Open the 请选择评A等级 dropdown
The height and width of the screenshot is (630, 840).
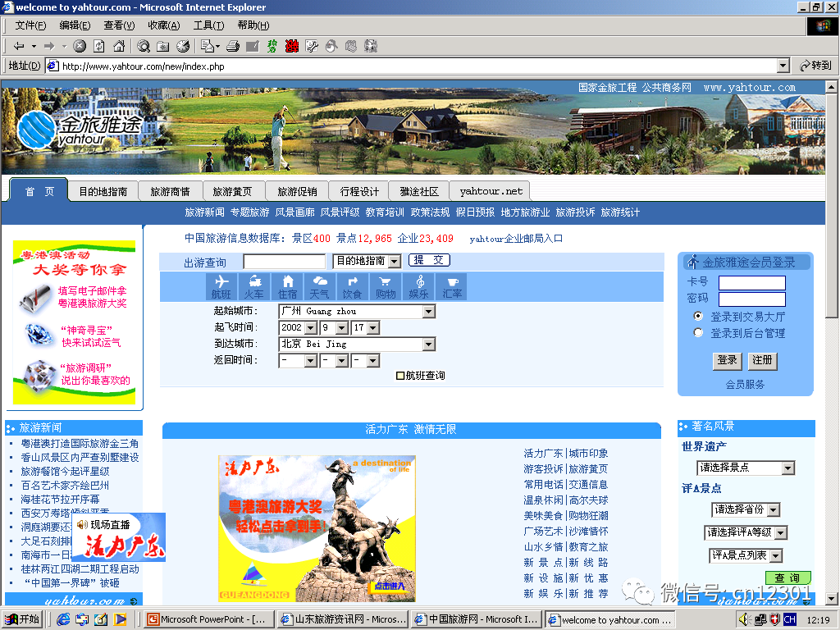click(x=781, y=533)
